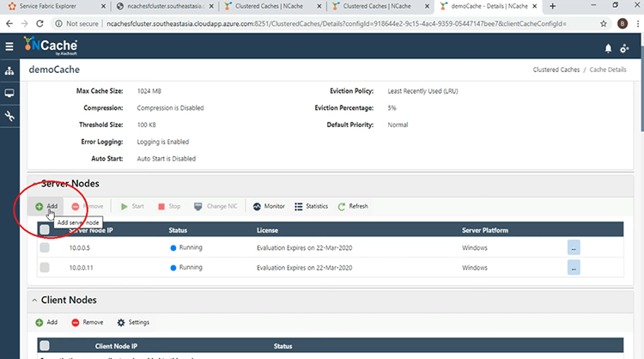The width and height of the screenshot is (644, 359).
Task: Click Remove in Server Nodes toolbar
Action: pyautogui.click(x=87, y=206)
